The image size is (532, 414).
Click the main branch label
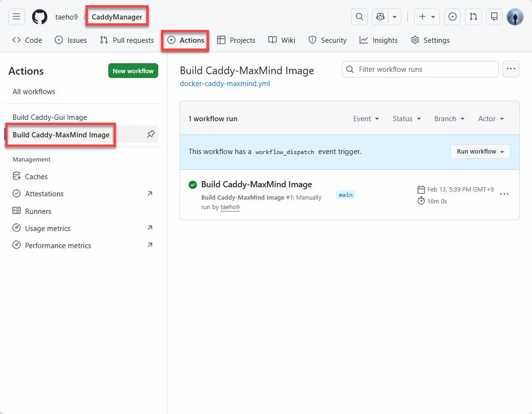point(345,195)
